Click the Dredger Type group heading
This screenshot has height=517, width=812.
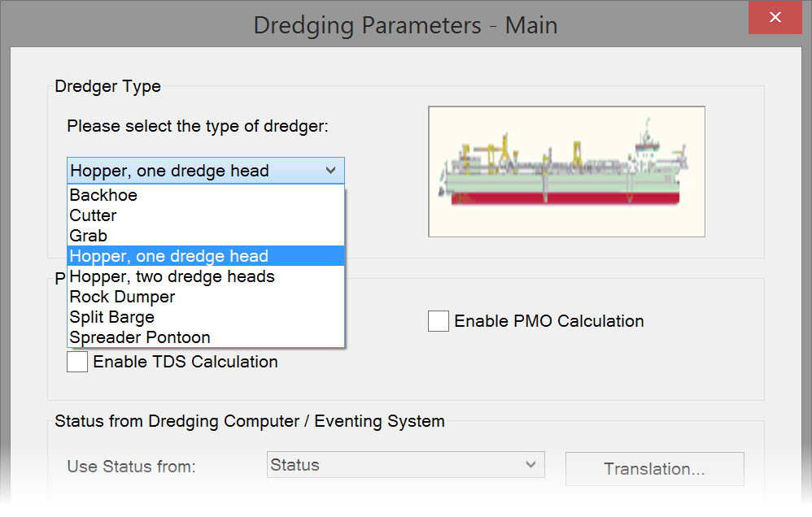coord(107,86)
